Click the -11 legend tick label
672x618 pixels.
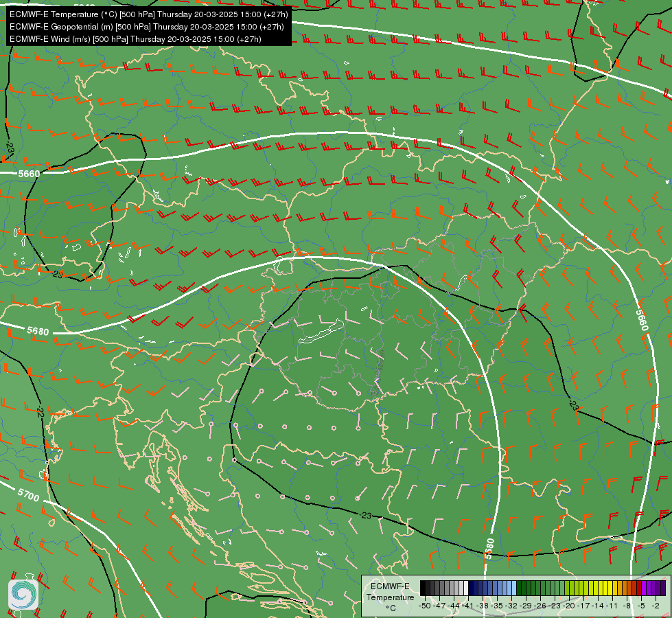coord(612,606)
